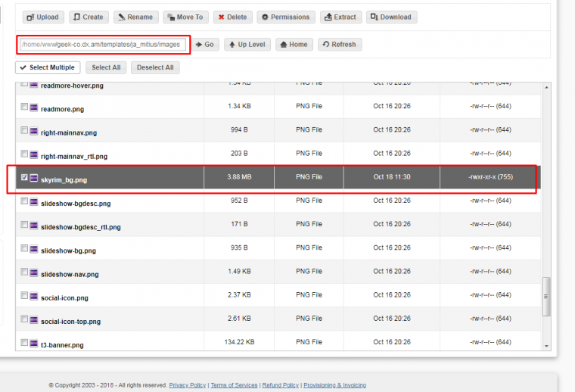The height and width of the screenshot is (392, 575).
Task: Tick the readmore.png checkbox
Action: [x=24, y=107]
